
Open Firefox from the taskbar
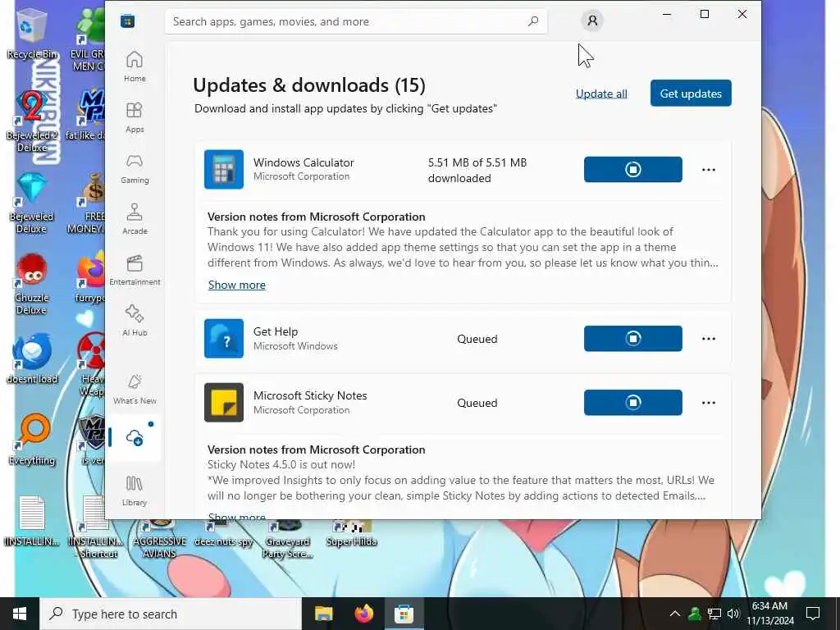click(x=363, y=614)
